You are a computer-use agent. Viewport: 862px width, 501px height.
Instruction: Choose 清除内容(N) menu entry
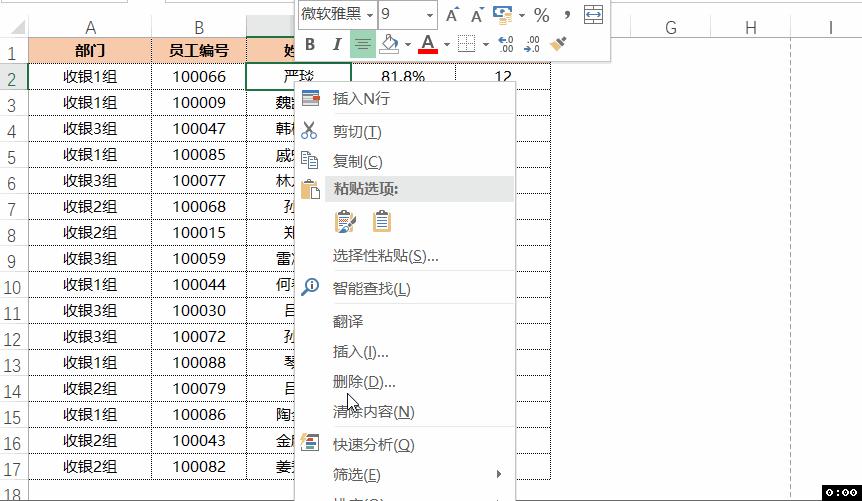[x=405, y=411]
